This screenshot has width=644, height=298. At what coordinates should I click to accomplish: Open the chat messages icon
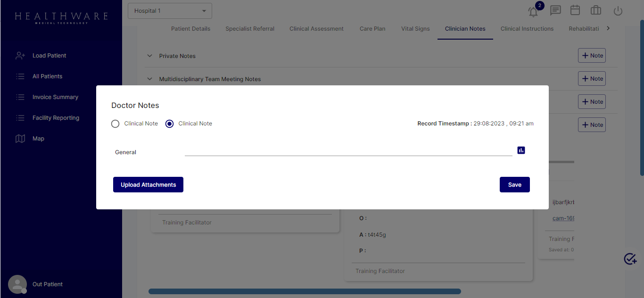pos(555,10)
